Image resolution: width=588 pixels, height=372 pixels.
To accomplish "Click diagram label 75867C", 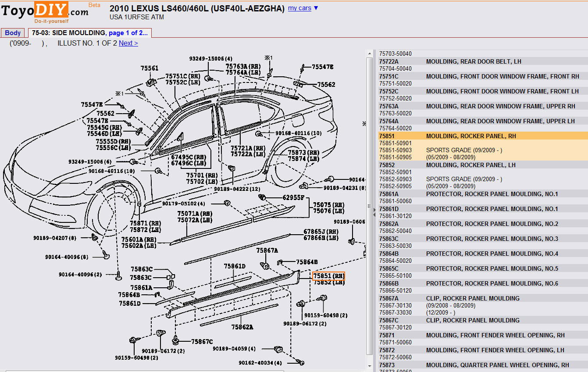I will pos(202,341).
